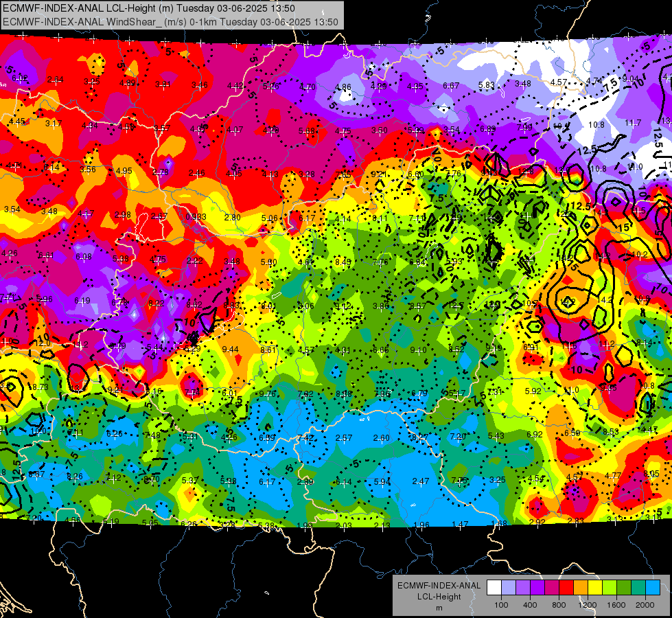This screenshot has width=672, height=618.
Task: Click the wind shear value 2.60
Action: (382, 438)
